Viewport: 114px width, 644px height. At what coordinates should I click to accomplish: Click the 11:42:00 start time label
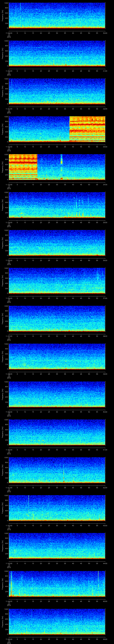[x=9, y=525]
